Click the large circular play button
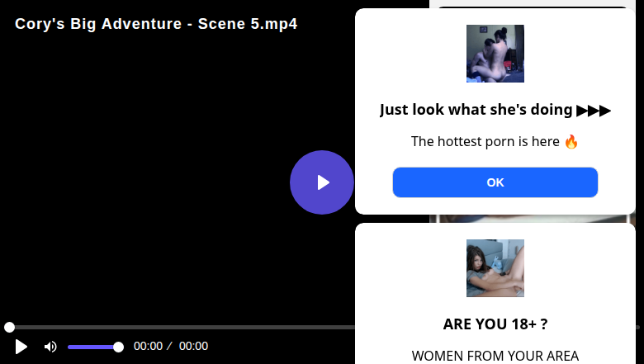This screenshot has height=364, width=644. pos(322,182)
